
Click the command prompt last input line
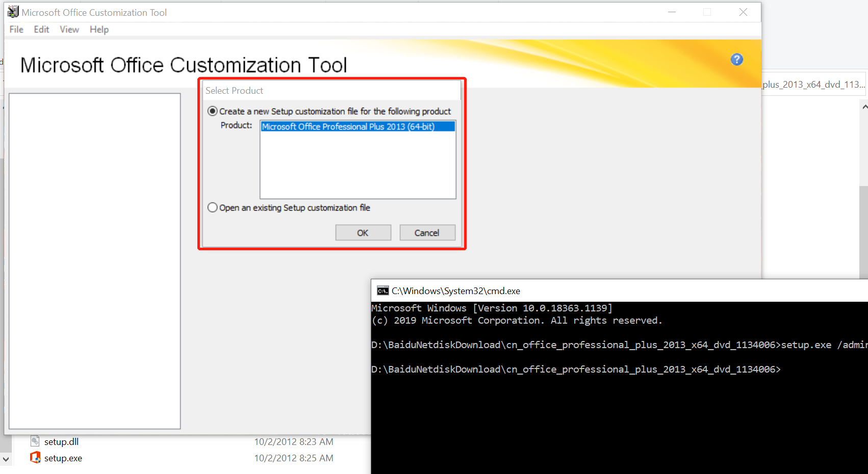(576, 369)
